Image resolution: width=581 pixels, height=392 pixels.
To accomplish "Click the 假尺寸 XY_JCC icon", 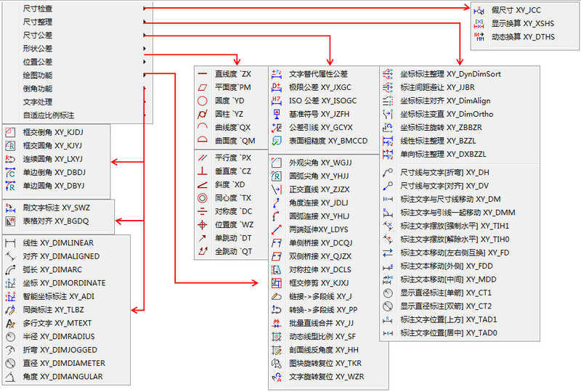I will click(x=479, y=10).
